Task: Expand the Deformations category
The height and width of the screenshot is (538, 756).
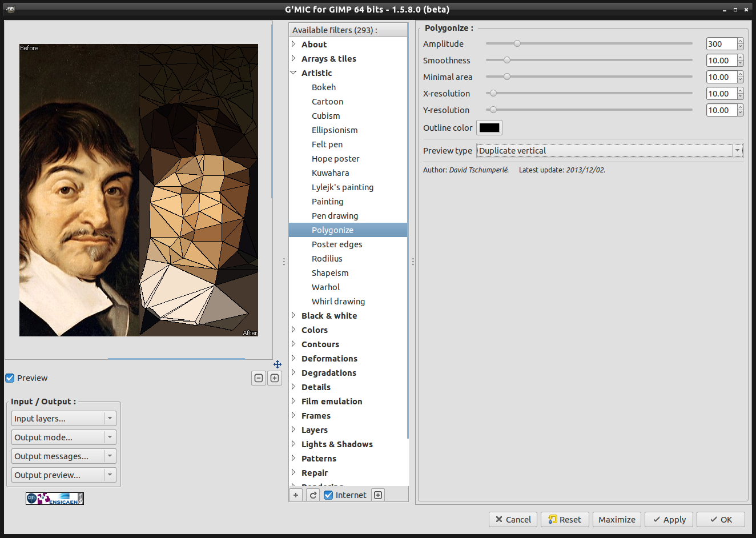Action: 293,358
